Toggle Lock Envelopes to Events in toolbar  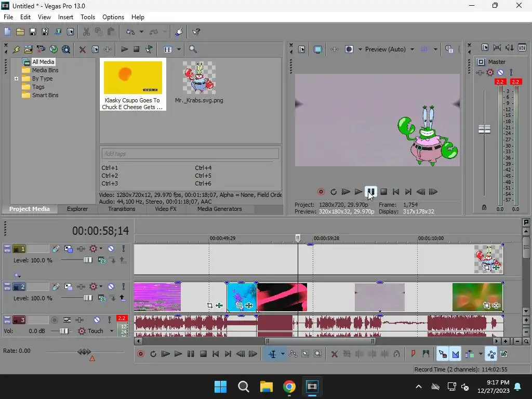point(491,354)
